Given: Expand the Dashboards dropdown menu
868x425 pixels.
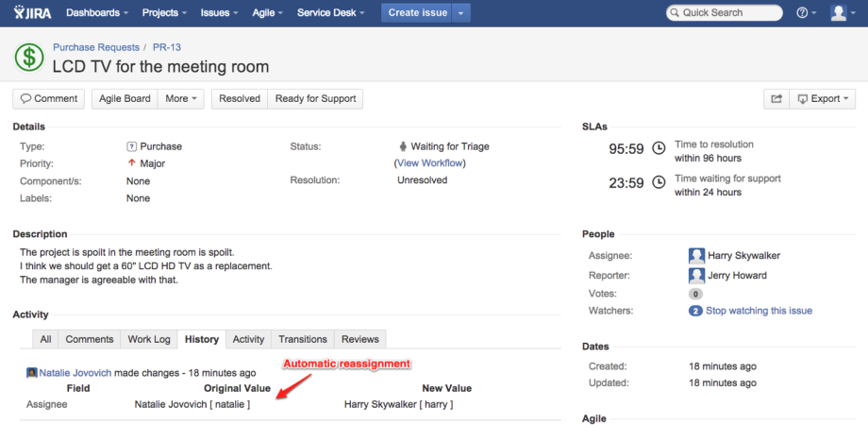Looking at the screenshot, I should [98, 13].
